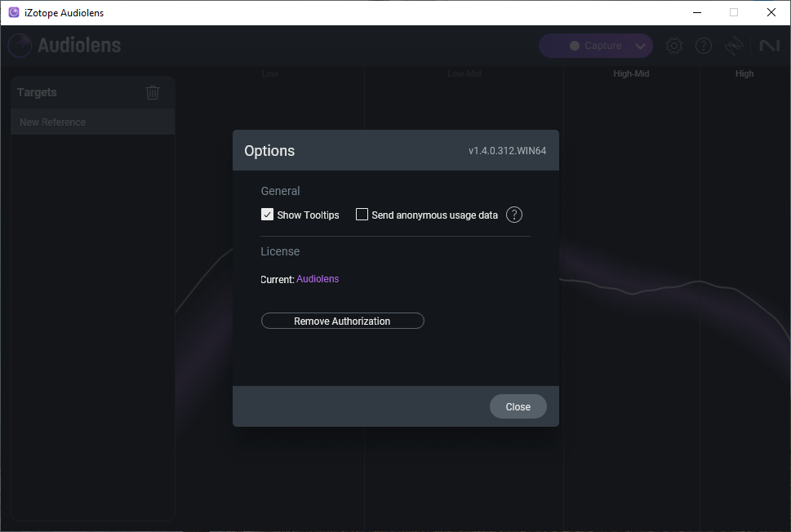Click the High band label
Image resolution: width=791 pixels, height=532 pixels.
(744, 73)
